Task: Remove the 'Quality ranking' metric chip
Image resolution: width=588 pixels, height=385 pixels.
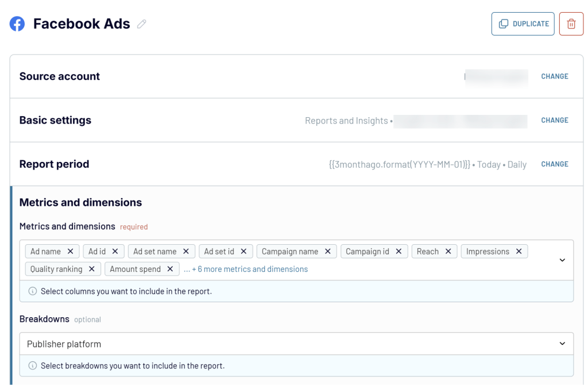Action: 91,269
